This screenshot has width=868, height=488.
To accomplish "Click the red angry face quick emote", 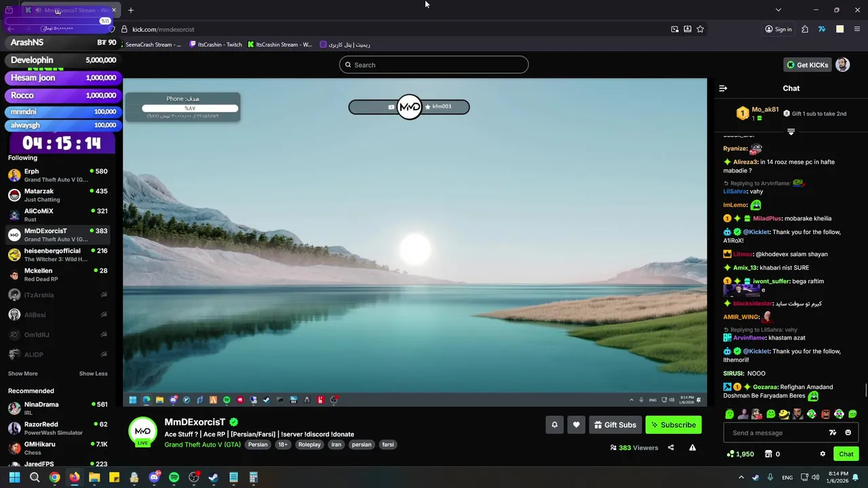I will (x=825, y=414).
